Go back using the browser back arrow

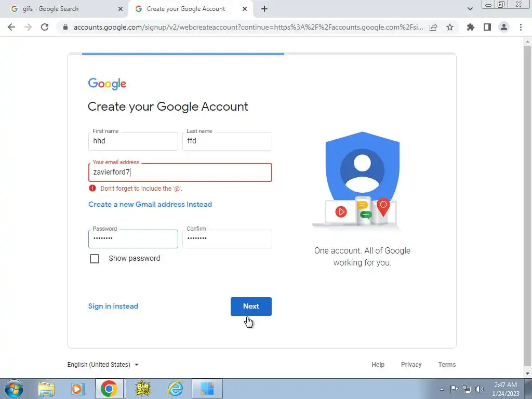(11, 27)
